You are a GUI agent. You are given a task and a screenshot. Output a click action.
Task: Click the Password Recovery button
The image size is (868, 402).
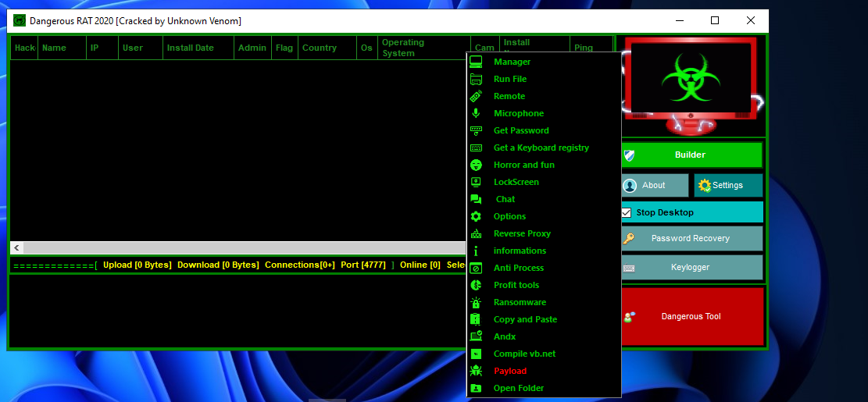(691, 238)
